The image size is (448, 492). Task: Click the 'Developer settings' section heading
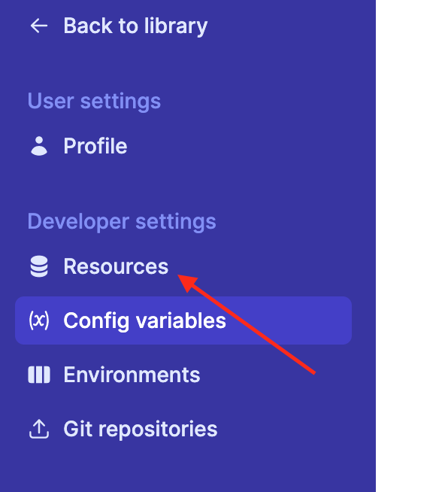coord(122,221)
